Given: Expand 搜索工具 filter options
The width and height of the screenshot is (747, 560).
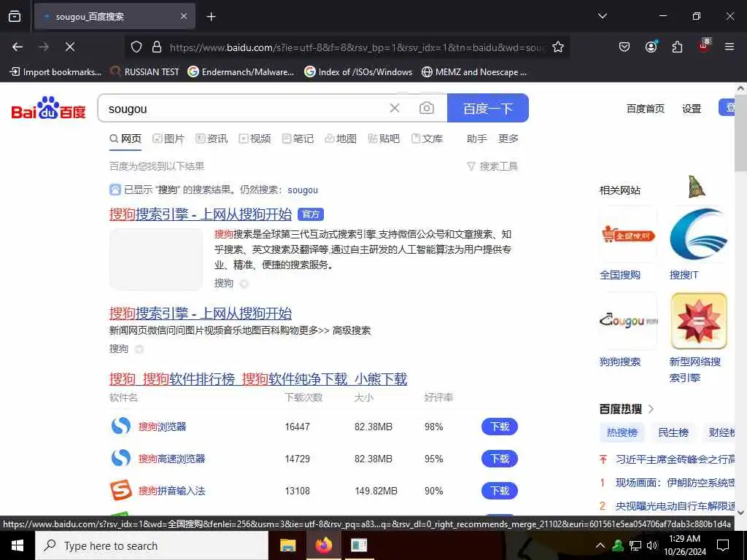Looking at the screenshot, I should point(492,166).
